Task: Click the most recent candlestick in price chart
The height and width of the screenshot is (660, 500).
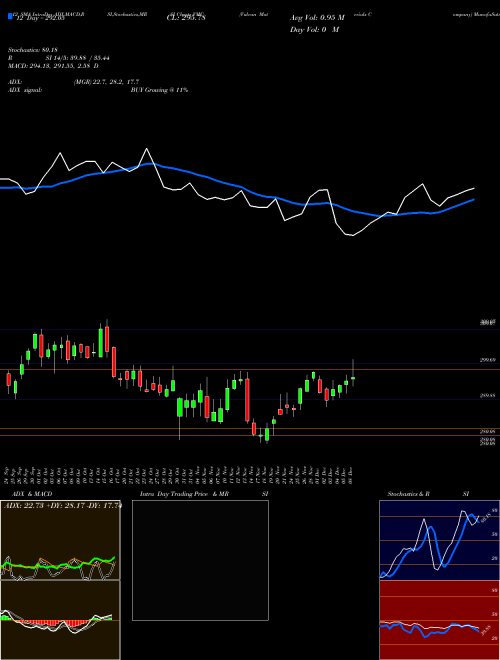Action: [353, 378]
